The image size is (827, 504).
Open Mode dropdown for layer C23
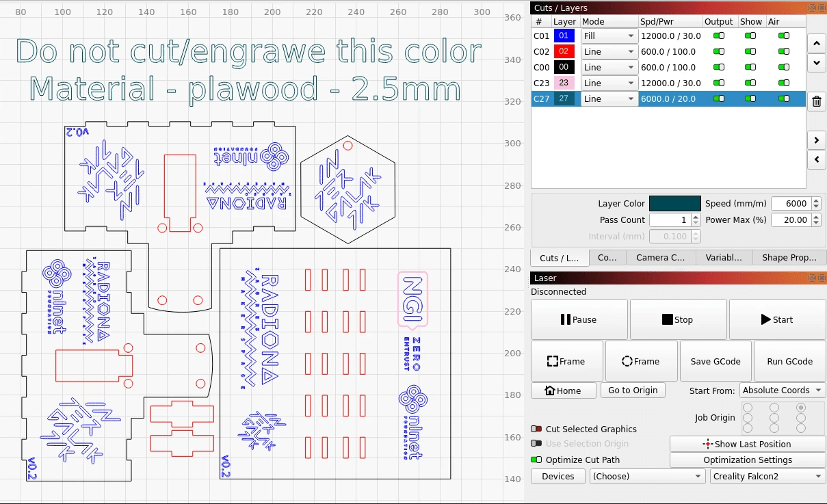[x=609, y=83]
